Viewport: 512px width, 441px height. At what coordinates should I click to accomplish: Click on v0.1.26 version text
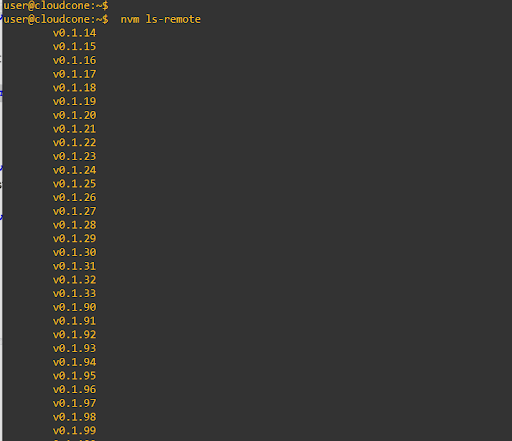pos(74,197)
